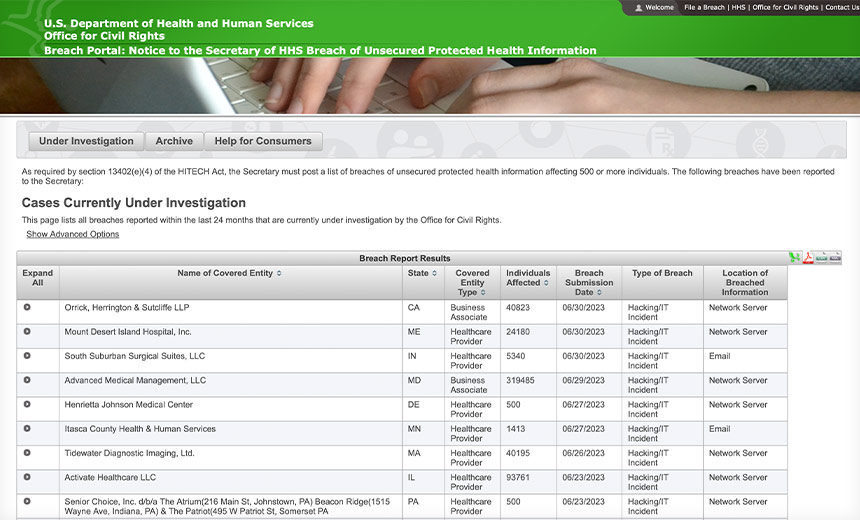Open the Under Investigation tab

tap(86, 141)
